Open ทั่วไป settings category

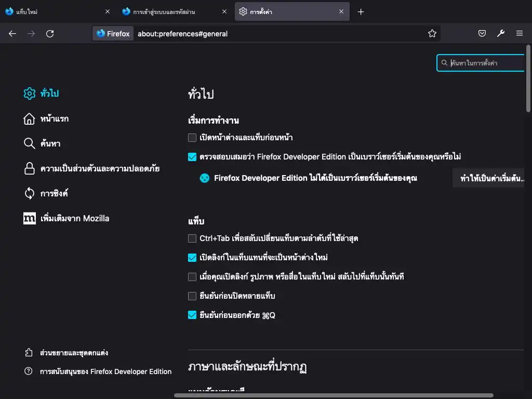click(x=49, y=94)
